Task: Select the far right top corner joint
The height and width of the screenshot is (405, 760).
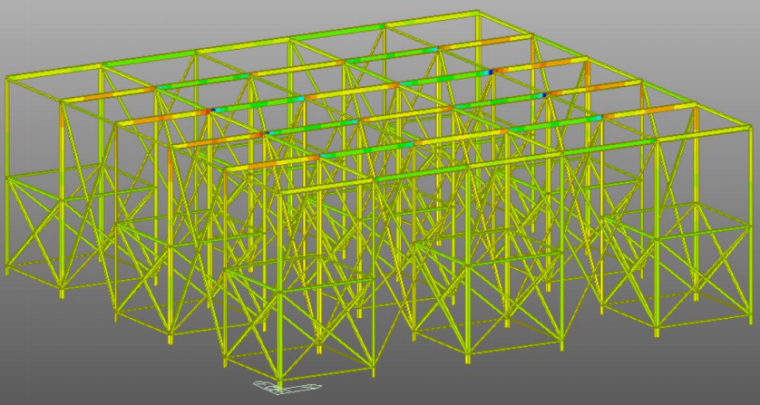Action: pyautogui.click(x=748, y=127)
